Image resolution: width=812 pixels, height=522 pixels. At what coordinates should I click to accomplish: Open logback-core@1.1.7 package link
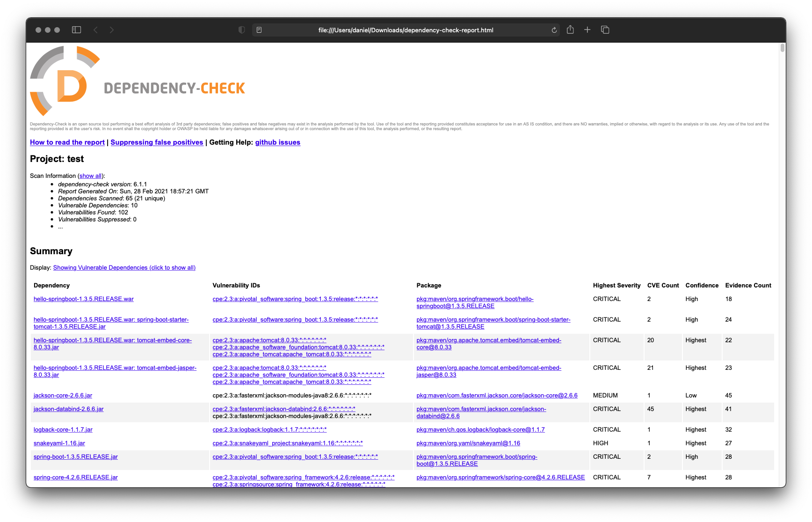(481, 430)
